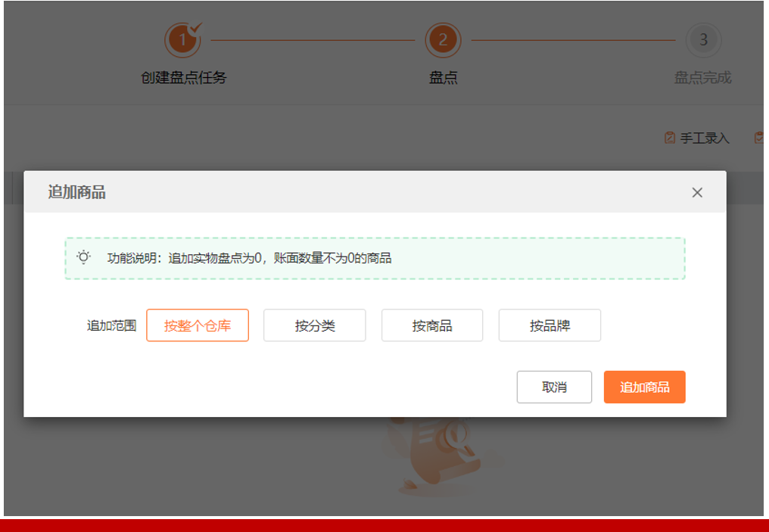Click the progress line between step 1 and 2
769x532 pixels.
coord(314,39)
